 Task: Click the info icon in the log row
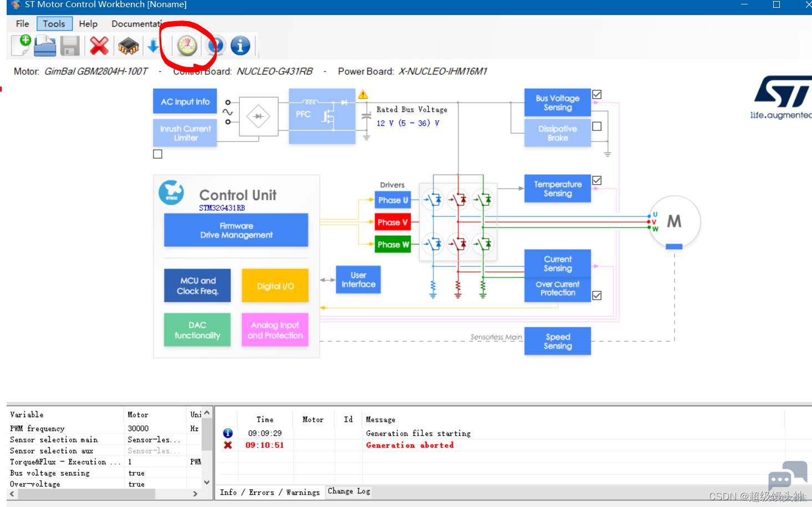pyautogui.click(x=228, y=433)
